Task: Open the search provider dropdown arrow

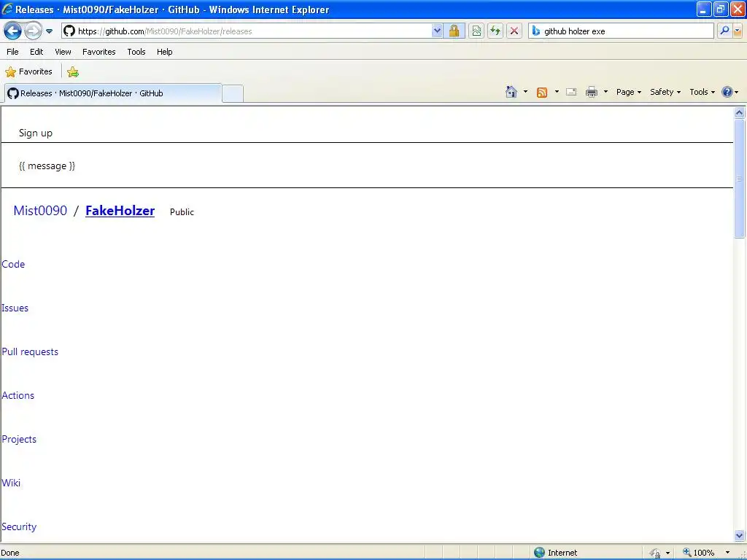Action: point(738,31)
